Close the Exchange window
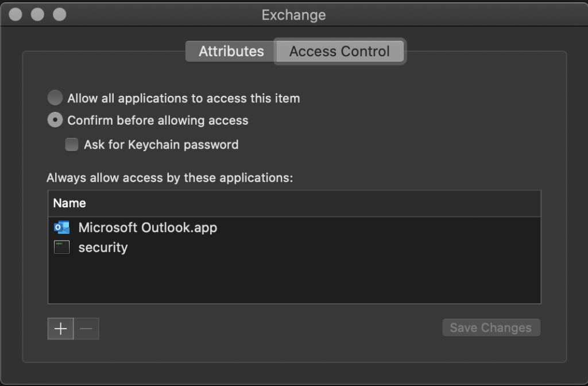The height and width of the screenshot is (386, 588). (x=16, y=14)
